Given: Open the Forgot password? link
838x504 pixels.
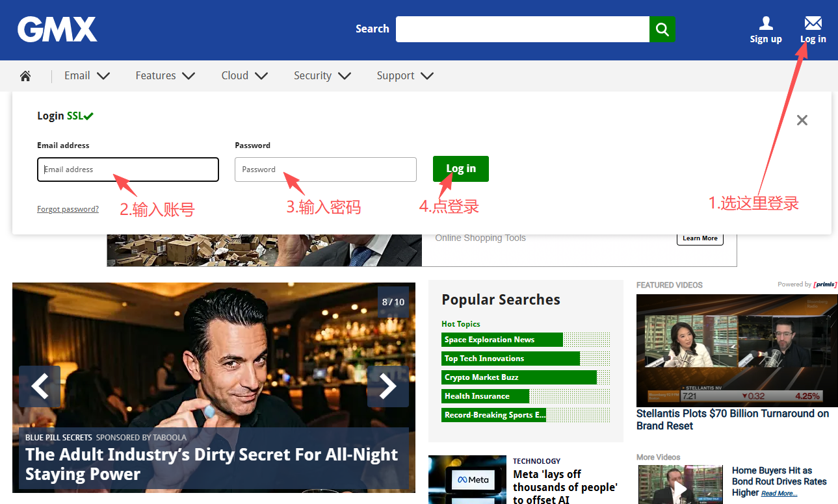Looking at the screenshot, I should [68, 209].
